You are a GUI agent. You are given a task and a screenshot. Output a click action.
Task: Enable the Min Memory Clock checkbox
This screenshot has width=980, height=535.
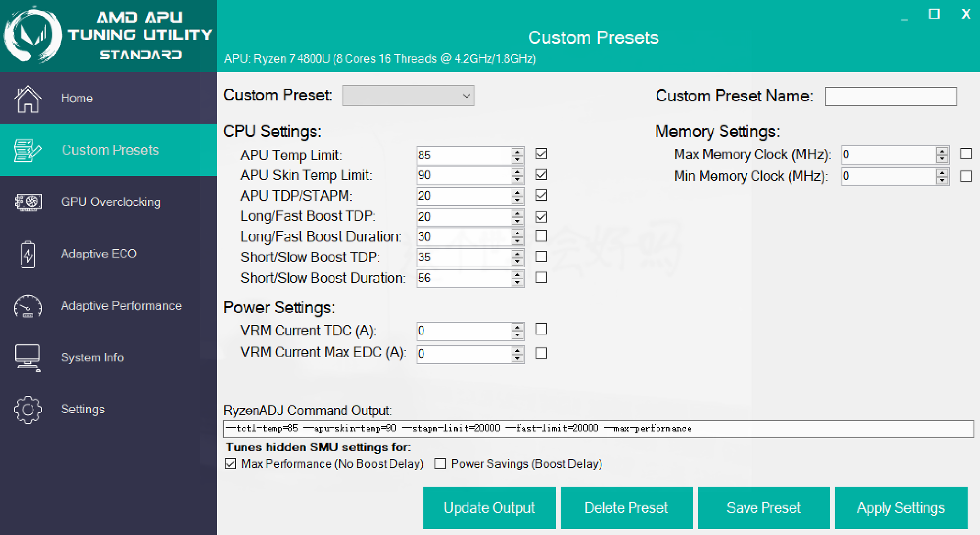click(x=966, y=176)
